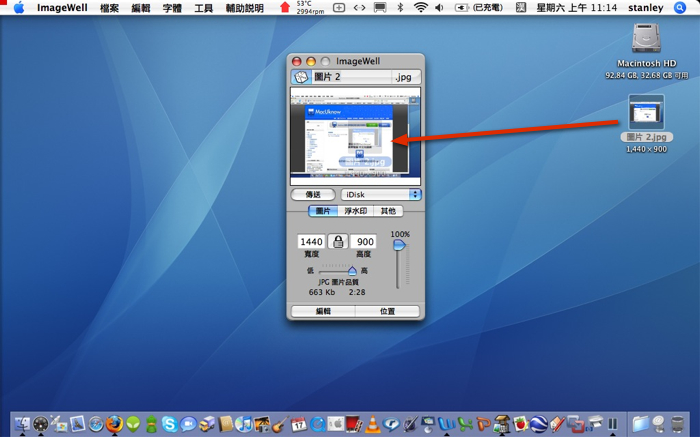Screen dimensions: 700x437
Task: Open iCal from the dock
Action: click(x=299, y=423)
